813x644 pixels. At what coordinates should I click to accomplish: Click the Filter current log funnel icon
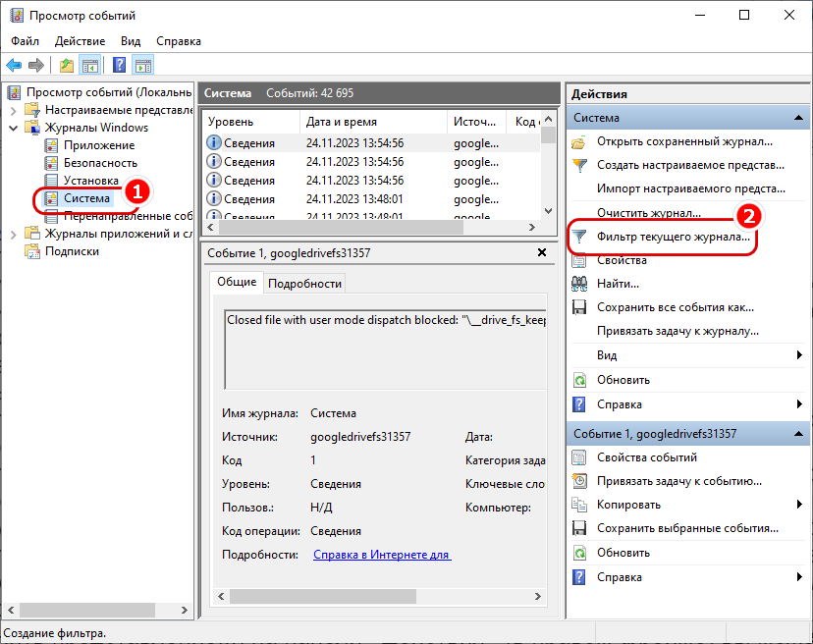[x=580, y=237]
